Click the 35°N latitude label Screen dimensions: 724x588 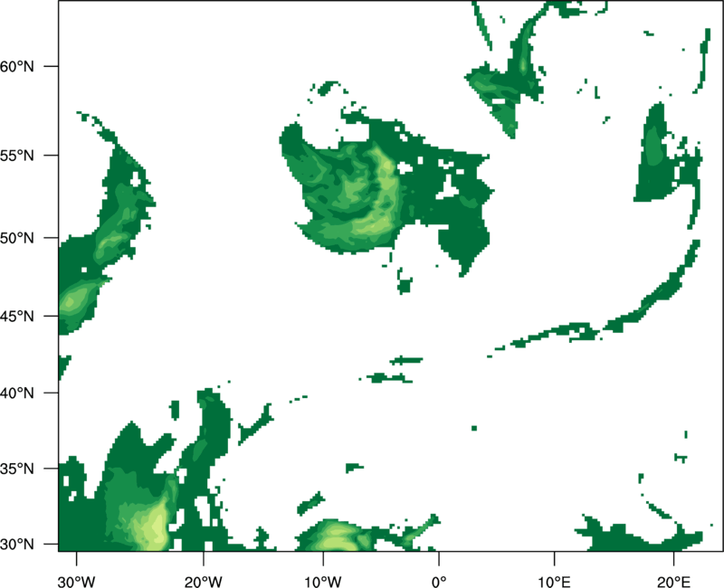coord(17,469)
